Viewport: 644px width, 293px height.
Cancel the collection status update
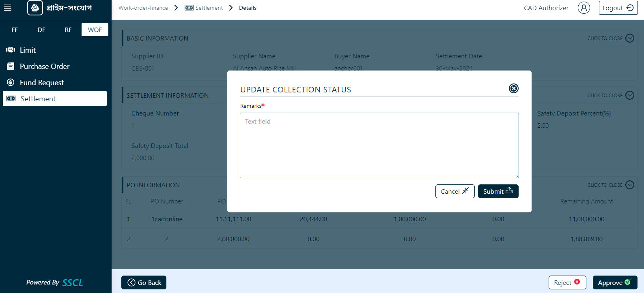[x=455, y=191]
